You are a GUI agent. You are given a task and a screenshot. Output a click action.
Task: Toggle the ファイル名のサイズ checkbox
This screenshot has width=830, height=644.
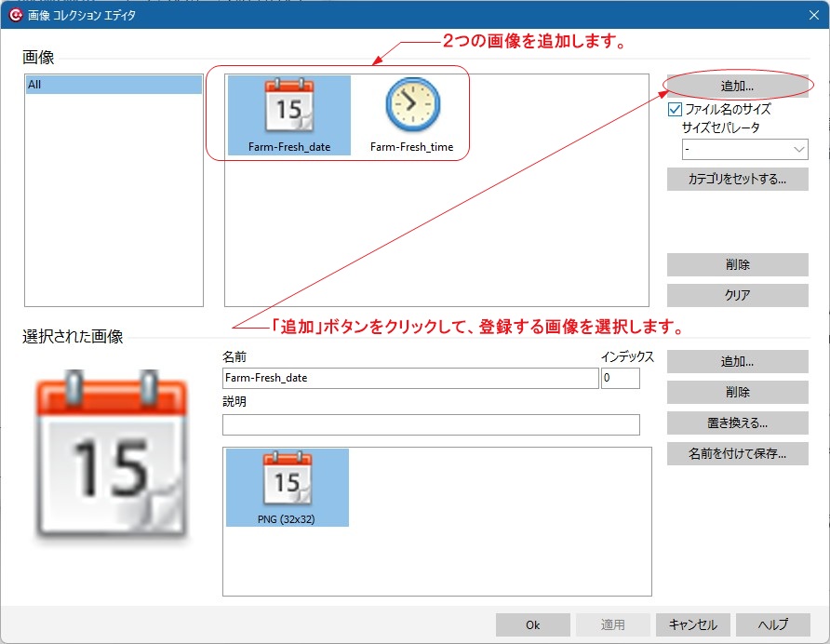click(x=676, y=110)
